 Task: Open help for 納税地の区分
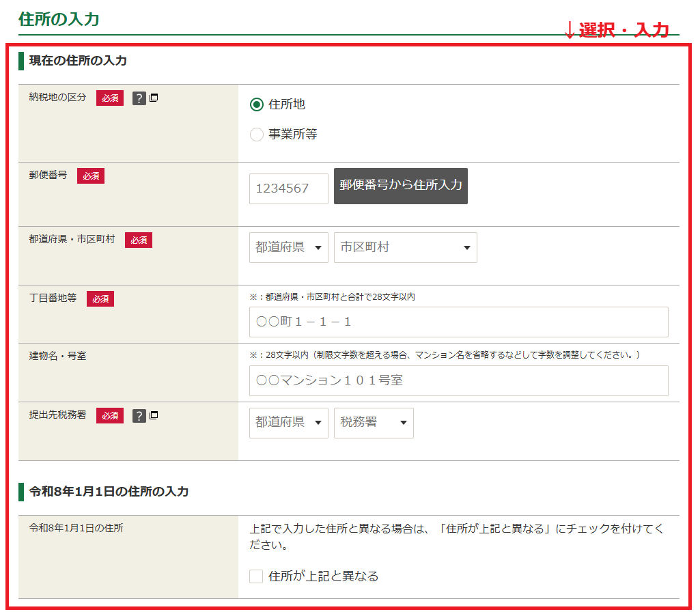pos(139,98)
